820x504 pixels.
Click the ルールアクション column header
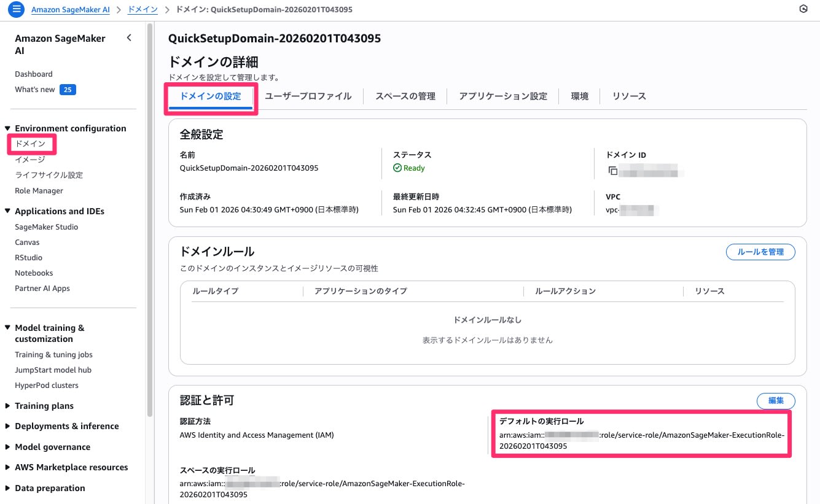pyautogui.click(x=566, y=291)
